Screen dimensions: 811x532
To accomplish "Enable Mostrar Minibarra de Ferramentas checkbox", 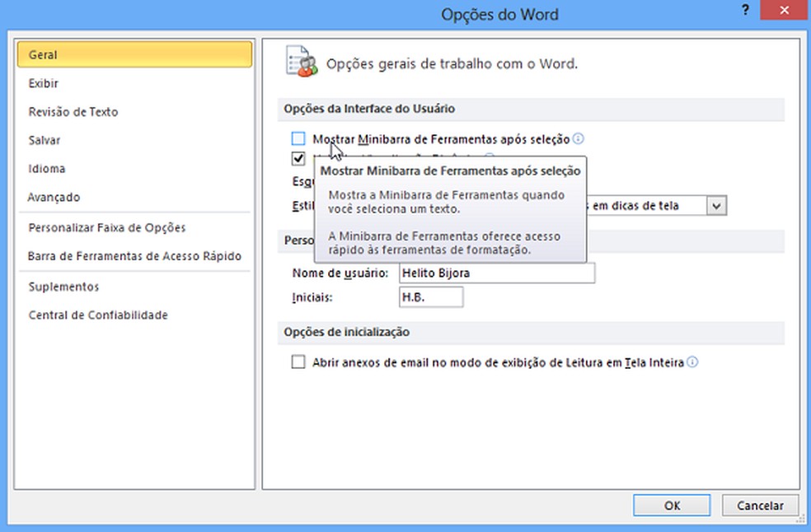I will [x=298, y=138].
